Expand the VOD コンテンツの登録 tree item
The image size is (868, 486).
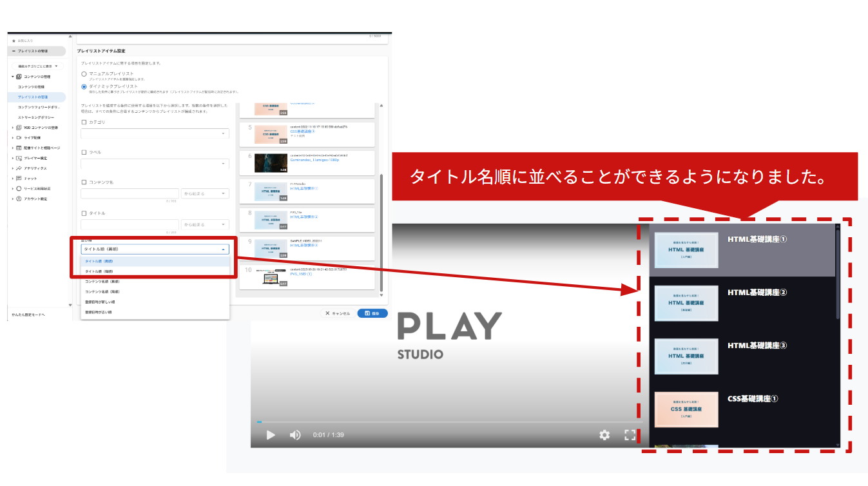click(x=12, y=128)
